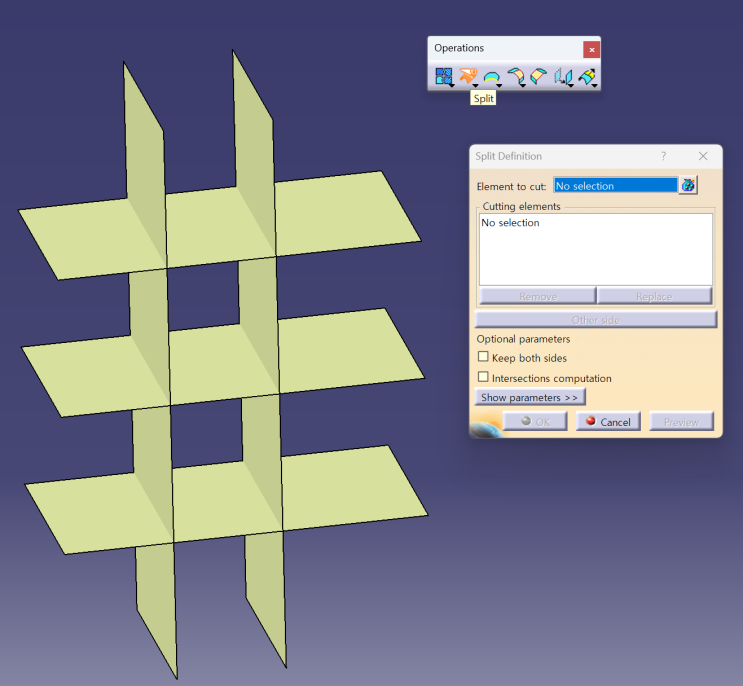
Task: Pick the Translate tool icon
Action: coord(563,76)
